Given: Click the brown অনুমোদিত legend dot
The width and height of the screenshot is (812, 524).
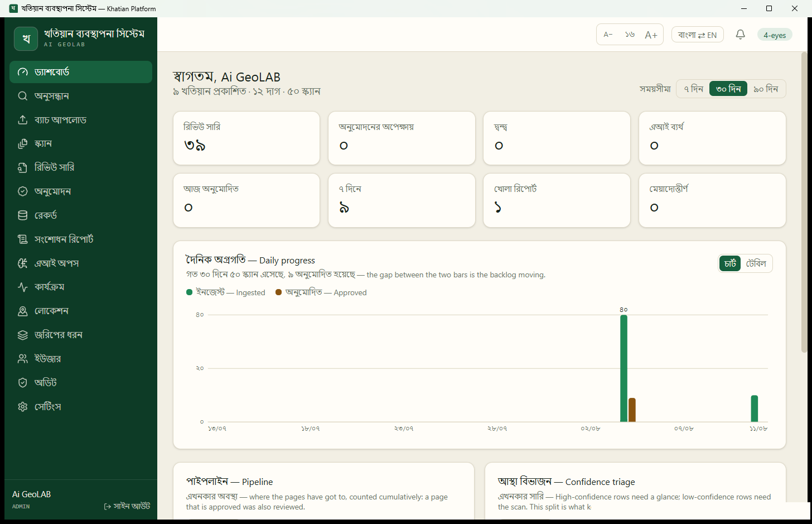Looking at the screenshot, I should [x=279, y=292].
